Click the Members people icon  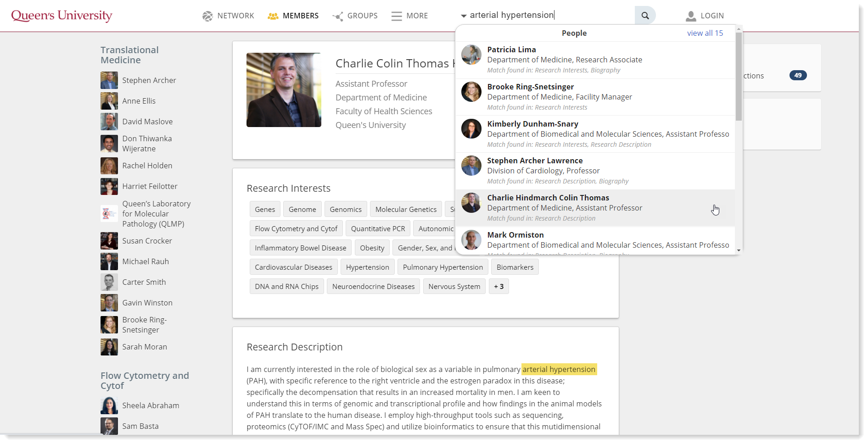pos(273,16)
